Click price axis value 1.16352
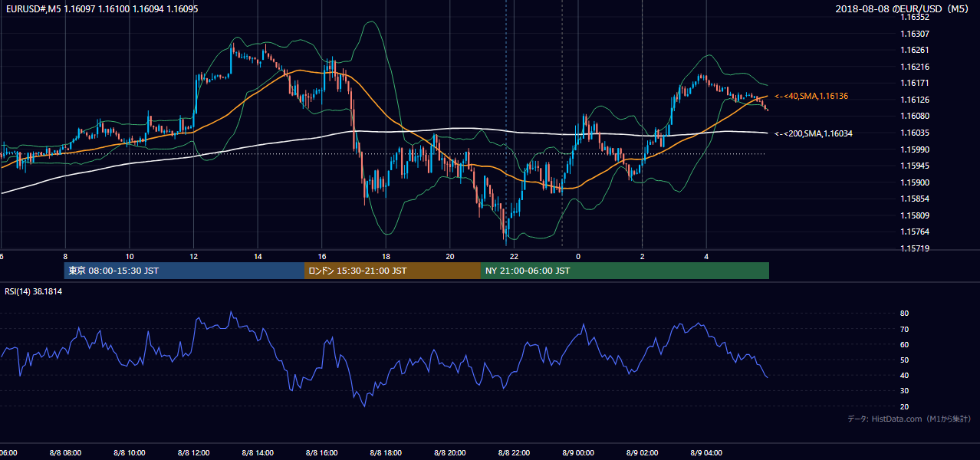The width and height of the screenshot is (980, 460). [x=915, y=17]
